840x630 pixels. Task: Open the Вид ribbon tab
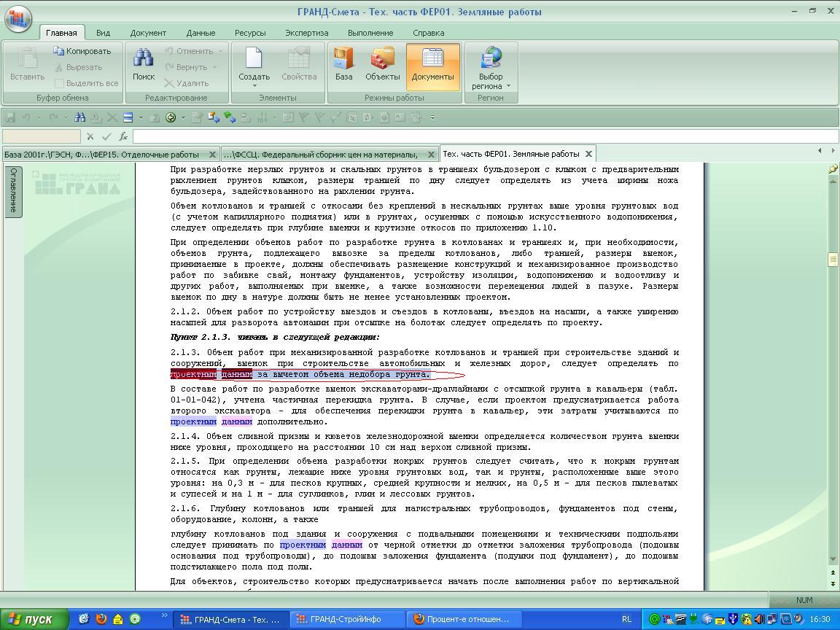tap(103, 33)
